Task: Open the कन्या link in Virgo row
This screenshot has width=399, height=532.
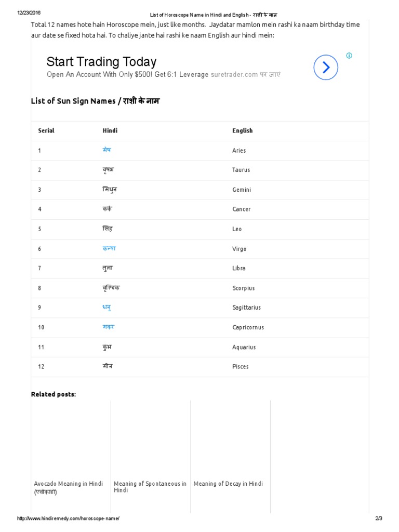Action: pyautogui.click(x=109, y=248)
